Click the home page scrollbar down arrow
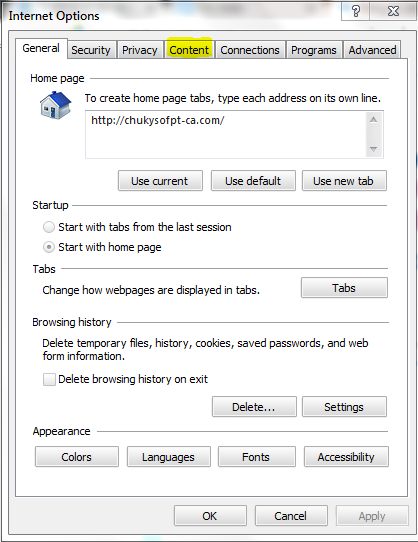 tap(373, 149)
